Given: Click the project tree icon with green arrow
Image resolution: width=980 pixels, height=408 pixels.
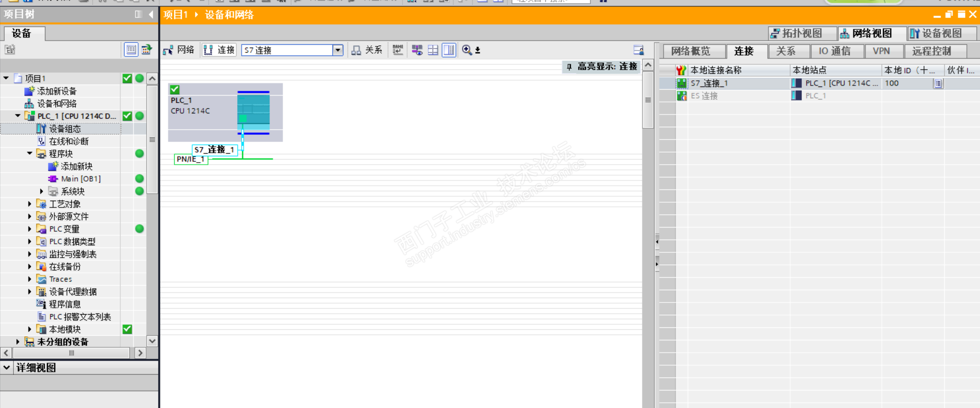Looking at the screenshot, I should click(x=146, y=50).
